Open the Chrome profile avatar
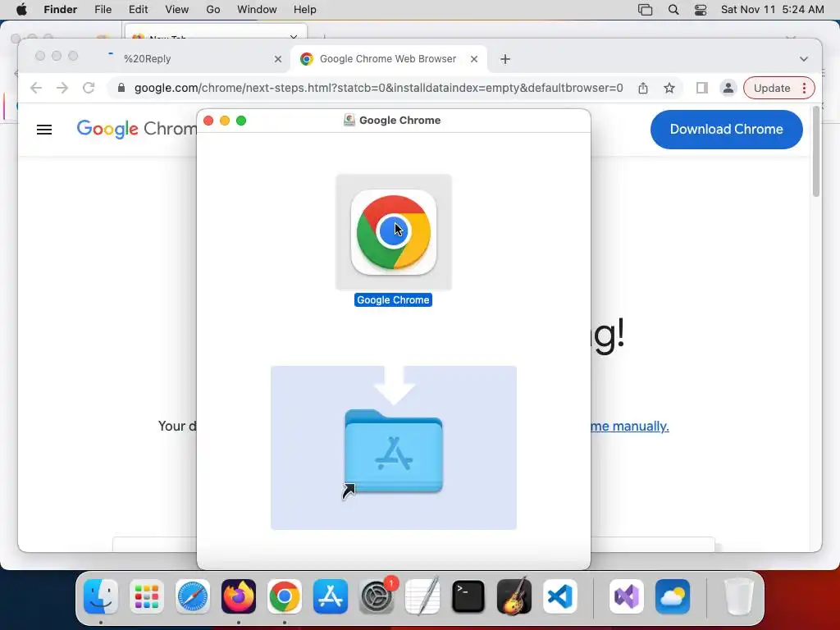 tap(728, 88)
